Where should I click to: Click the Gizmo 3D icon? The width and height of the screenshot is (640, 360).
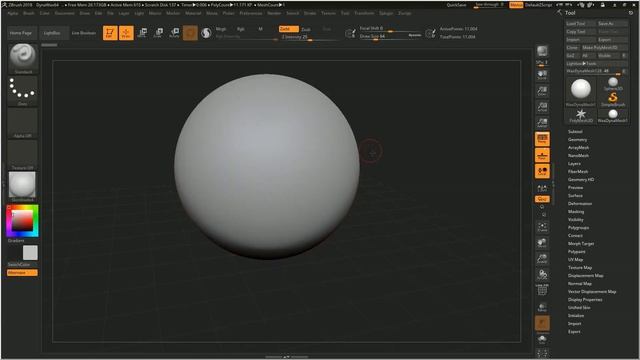click(190, 33)
